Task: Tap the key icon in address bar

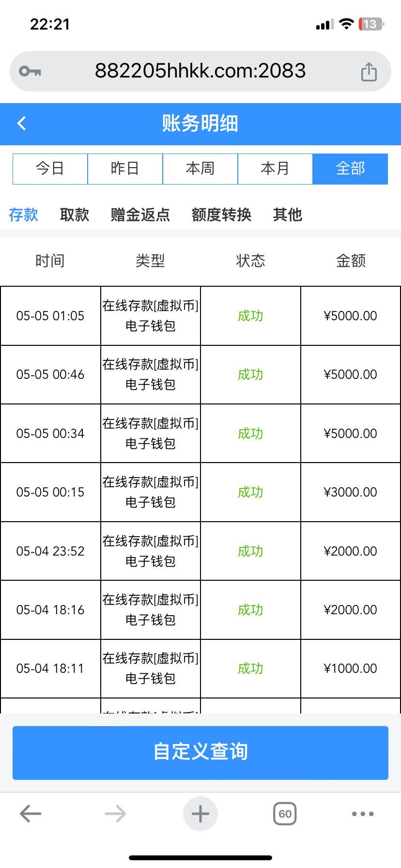Action: click(x=30, y=72)
